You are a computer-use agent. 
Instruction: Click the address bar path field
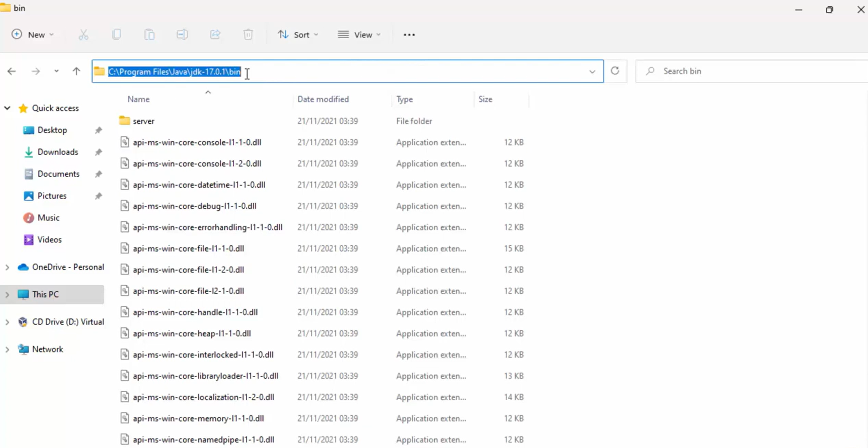pyautogui.click(x=347, y=71)
